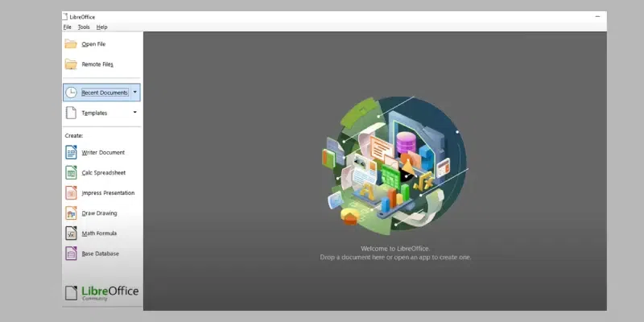This screenshot has height=322, width=644.
Task: Open the File menu
Action: (67, 27)
